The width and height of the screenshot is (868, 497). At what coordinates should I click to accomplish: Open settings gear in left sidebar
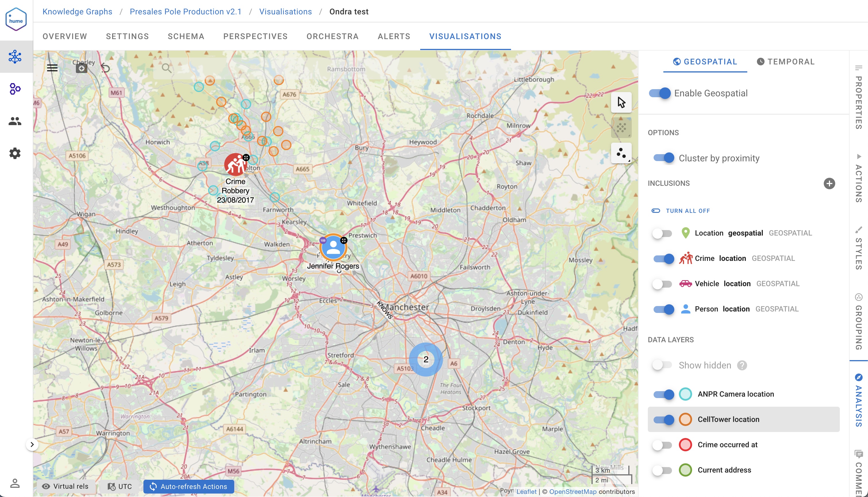tap(15, 153)
